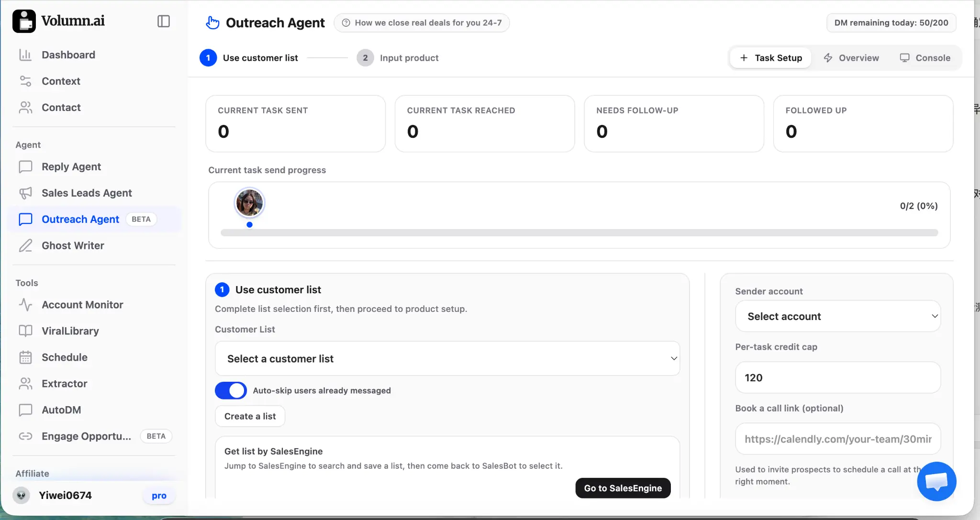This screenshot has height=520, width=980.
Task: Toggle Auto-skip users already messaged
Action: point(231,390)
